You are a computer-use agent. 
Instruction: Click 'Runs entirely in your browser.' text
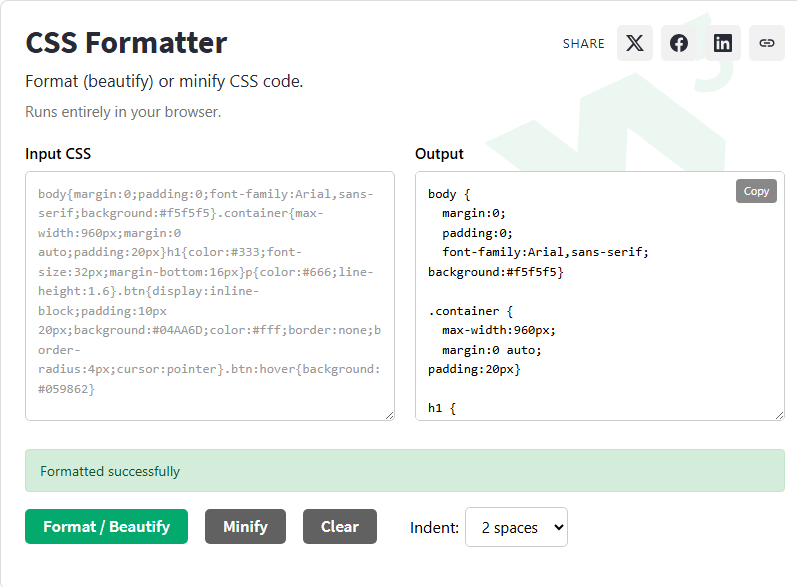click(123, 112)
